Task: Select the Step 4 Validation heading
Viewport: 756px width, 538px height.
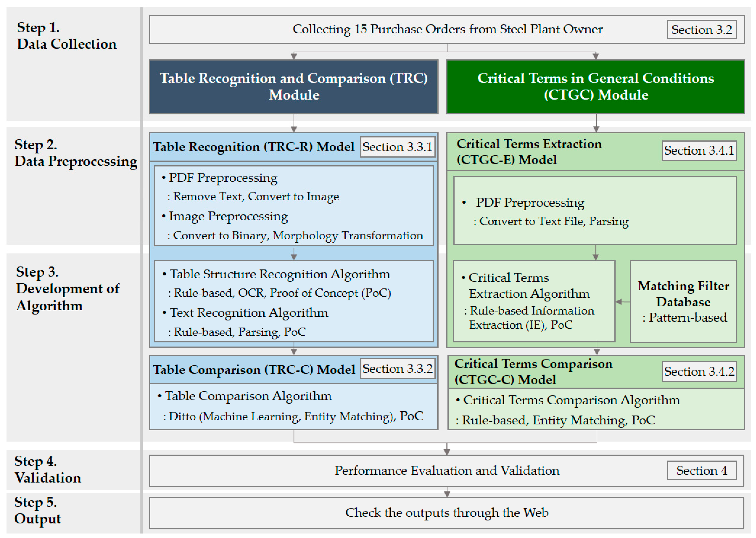Action: click(48, 469)
